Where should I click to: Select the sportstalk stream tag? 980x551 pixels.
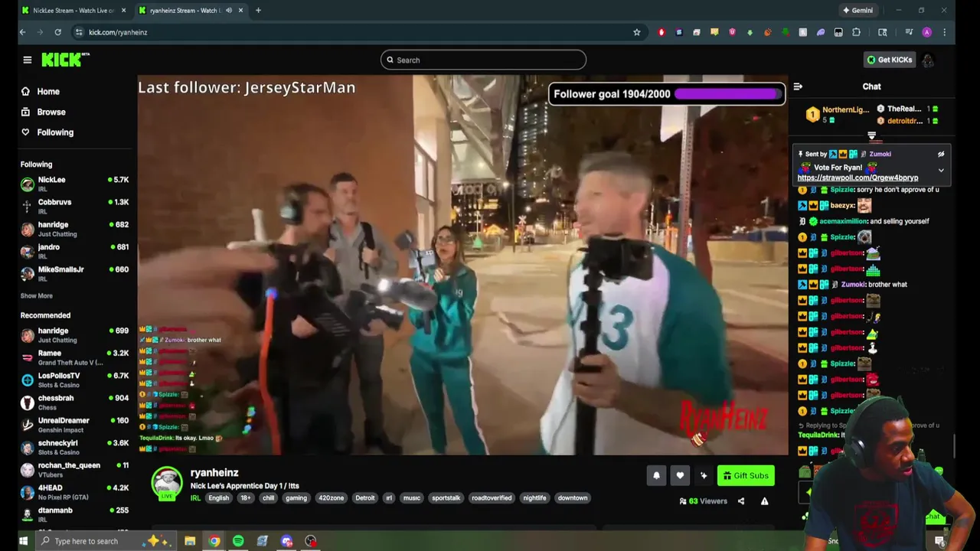point(446,498)
